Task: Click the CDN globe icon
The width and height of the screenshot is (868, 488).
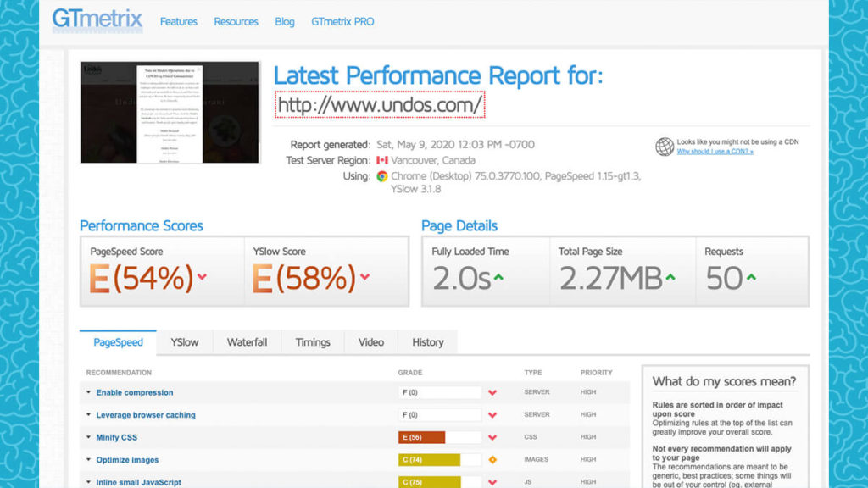Action: tap(665, 147)
